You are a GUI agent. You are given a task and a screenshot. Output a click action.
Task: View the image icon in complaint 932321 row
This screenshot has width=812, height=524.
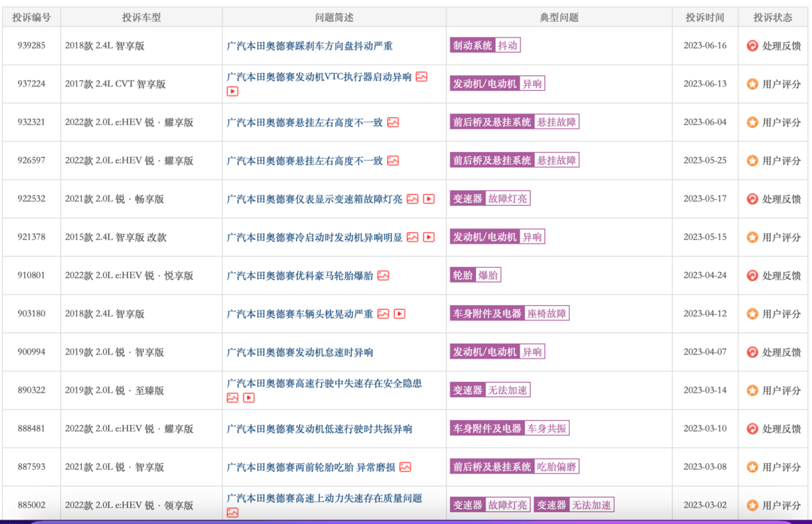(393, 123)
